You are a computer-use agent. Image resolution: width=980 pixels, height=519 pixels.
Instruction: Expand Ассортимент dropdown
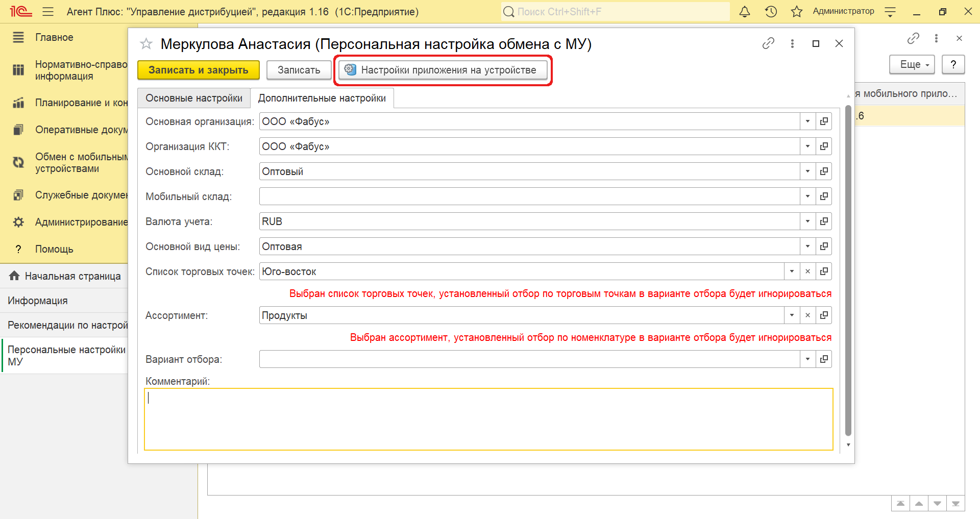pos(792,315)
